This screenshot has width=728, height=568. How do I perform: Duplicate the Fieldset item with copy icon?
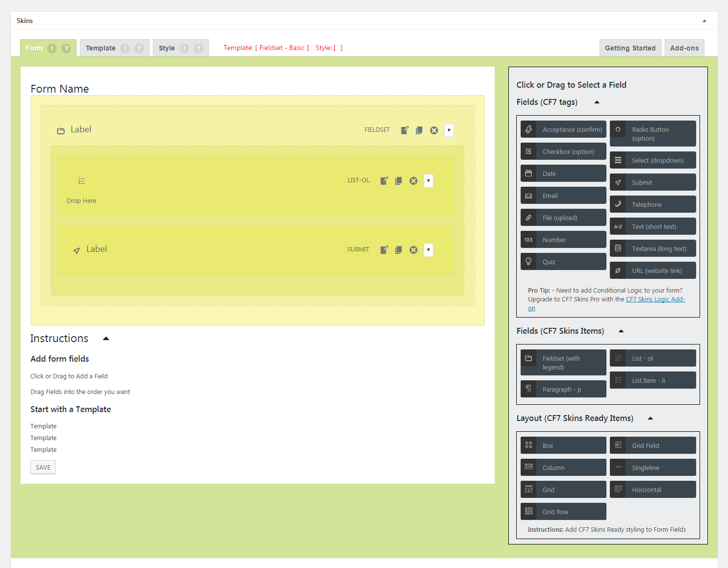[419, 130]
